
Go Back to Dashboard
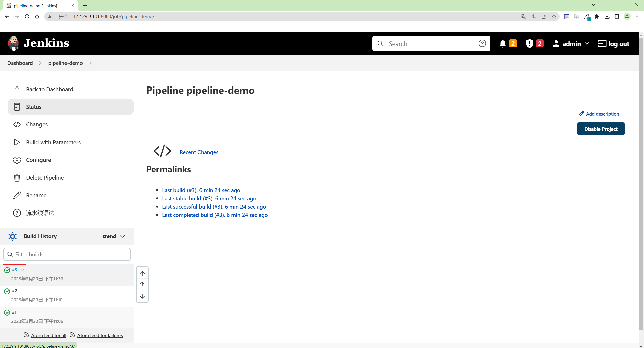pos(70,89)
